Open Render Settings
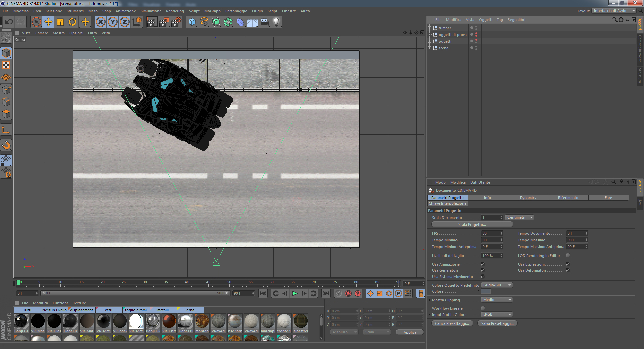The image size is (644, 349). click(176, 22)
